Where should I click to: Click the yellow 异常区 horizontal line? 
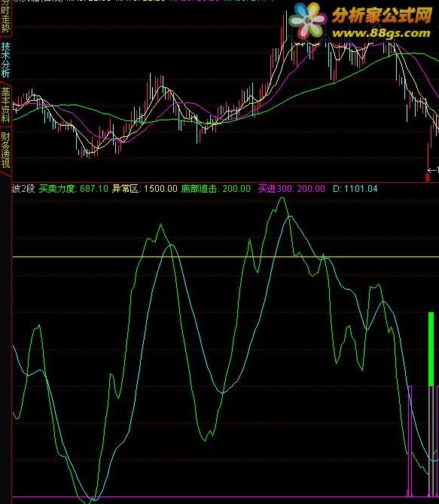[225, 257]
